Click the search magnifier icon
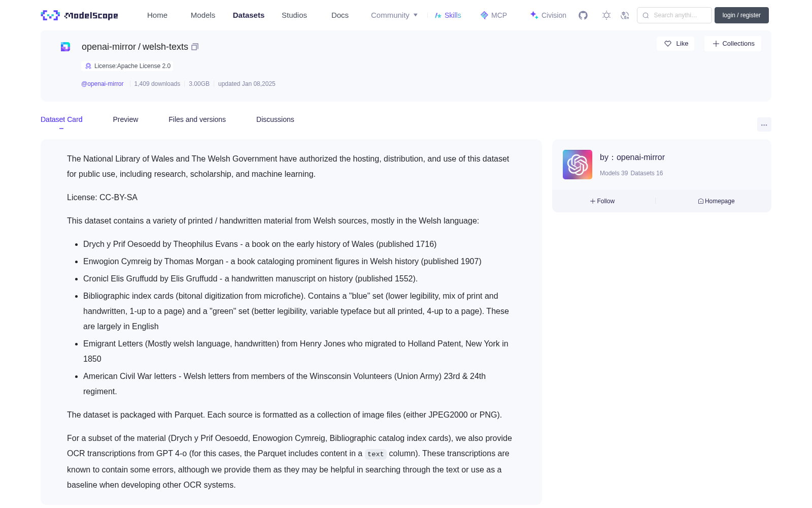 tap(646, 15)
